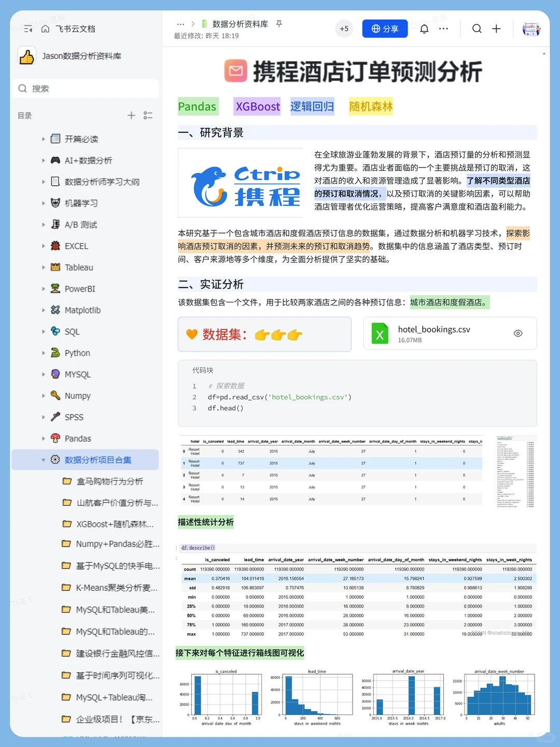Open the user avatar profile
The height and width of the screenshot is (747, 560).
point(531,29)
